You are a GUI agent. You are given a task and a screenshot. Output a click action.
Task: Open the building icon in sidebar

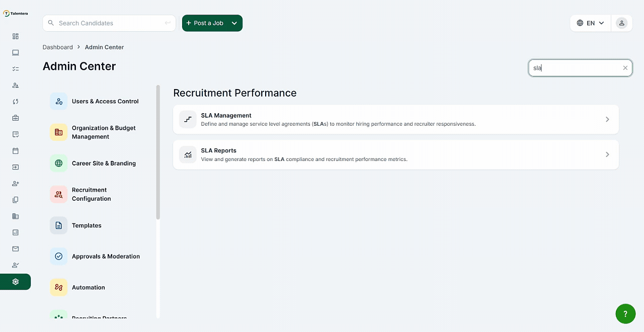[x=16, y=216]
